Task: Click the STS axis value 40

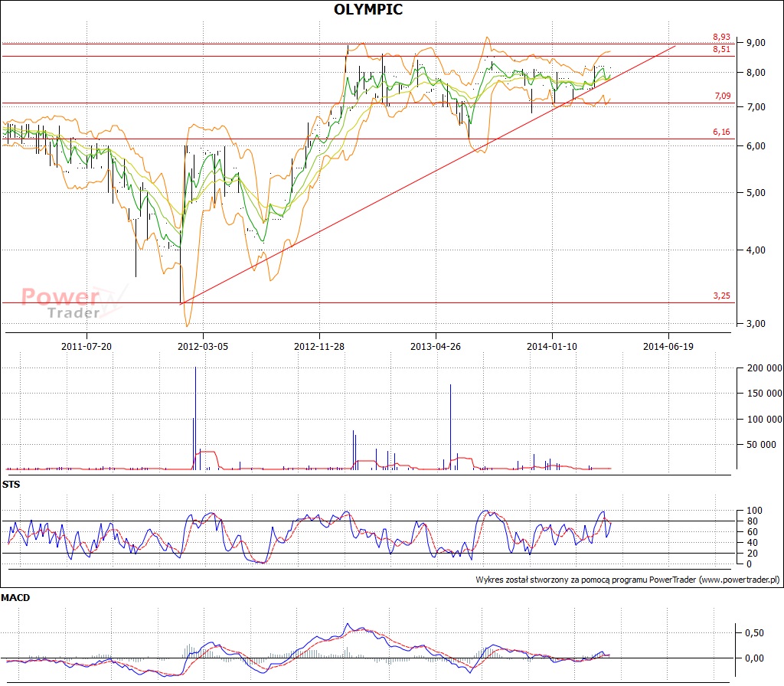Action: click(x=753, y=543)
